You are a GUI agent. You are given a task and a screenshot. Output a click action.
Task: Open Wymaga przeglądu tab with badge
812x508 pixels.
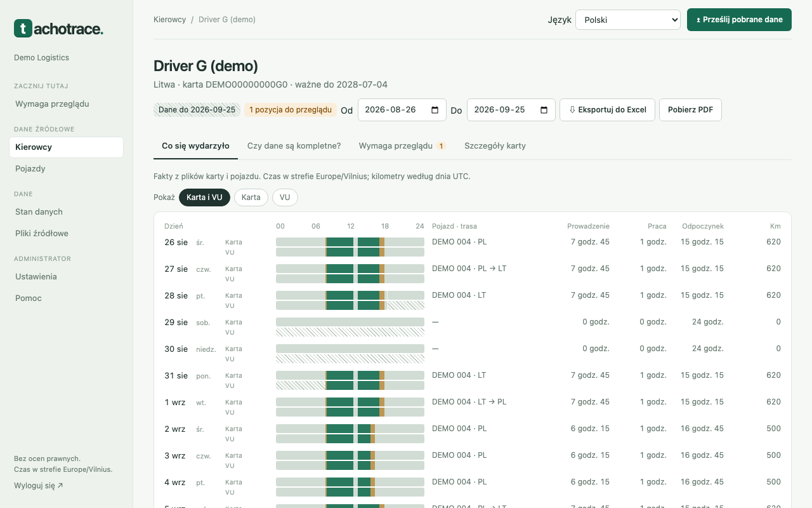[x=402, y=145]
